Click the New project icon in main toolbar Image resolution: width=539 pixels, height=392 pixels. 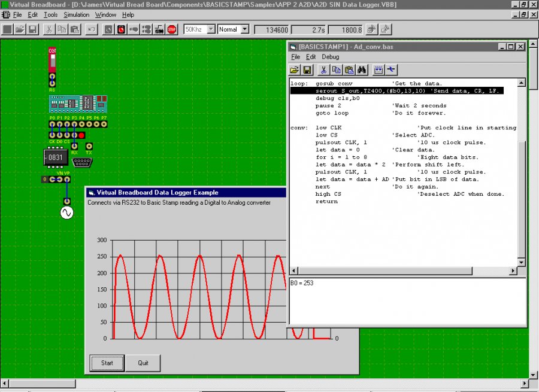pos(7,29)
